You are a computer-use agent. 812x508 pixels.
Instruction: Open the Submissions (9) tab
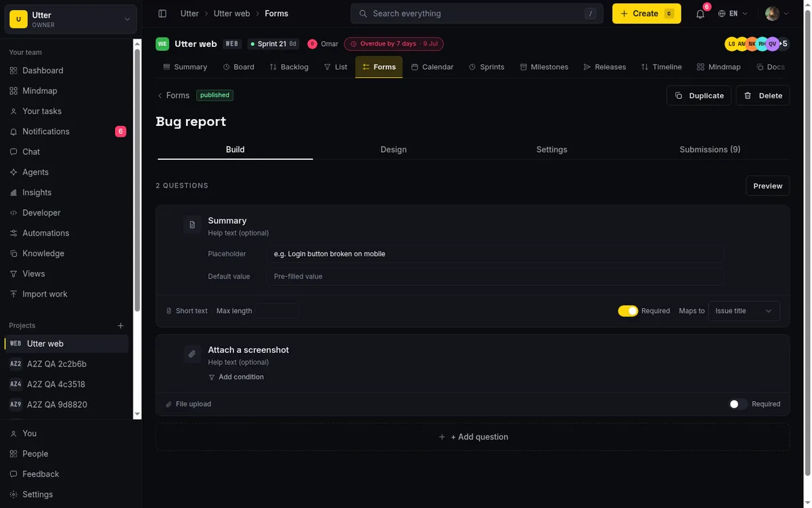[710, 150]
